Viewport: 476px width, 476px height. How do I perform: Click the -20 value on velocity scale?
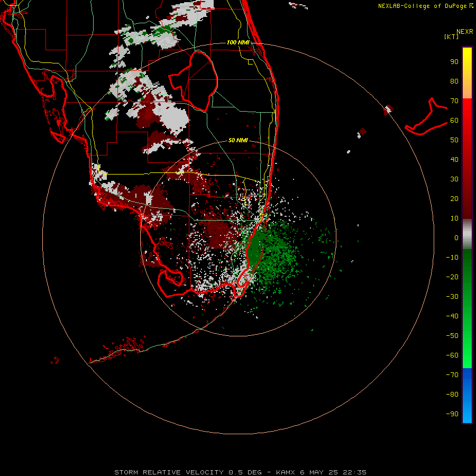[x=452, y=277]
